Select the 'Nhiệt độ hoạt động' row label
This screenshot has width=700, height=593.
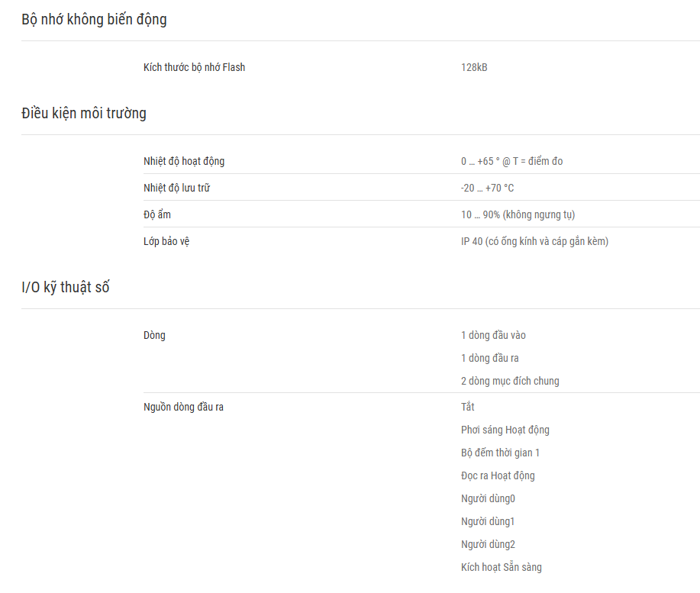(x=184, y=162)
